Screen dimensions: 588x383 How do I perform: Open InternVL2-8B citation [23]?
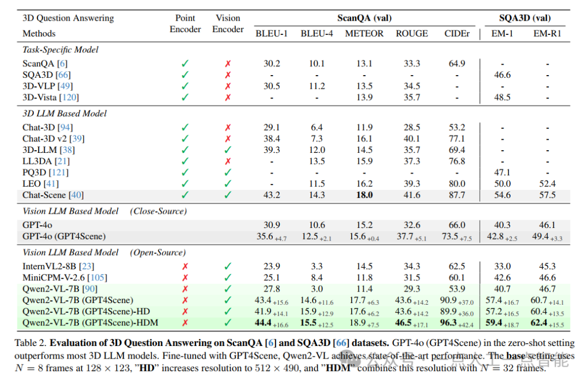[87, 266]
